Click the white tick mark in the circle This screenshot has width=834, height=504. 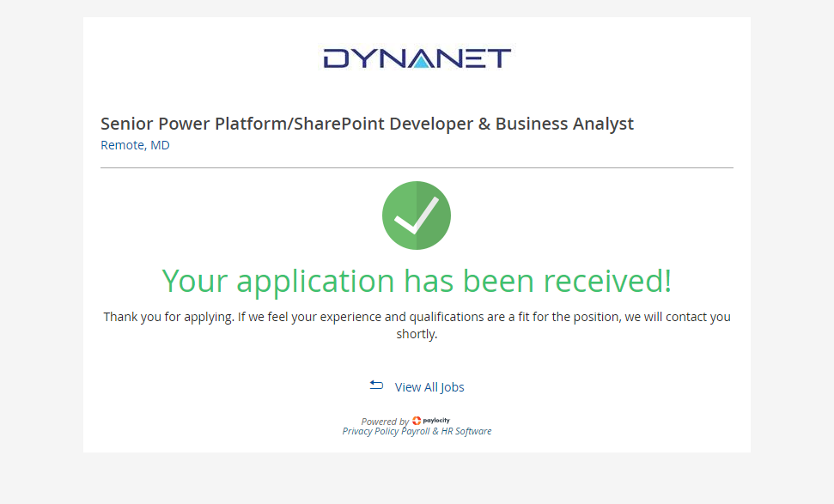[x=416, y=217]
